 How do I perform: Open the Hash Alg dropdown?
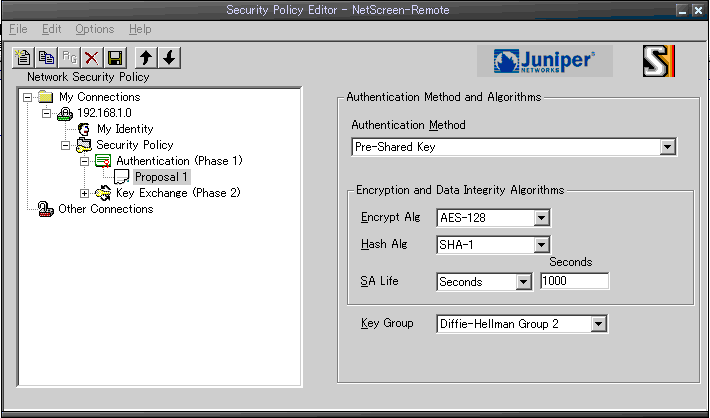click(542, 245)
